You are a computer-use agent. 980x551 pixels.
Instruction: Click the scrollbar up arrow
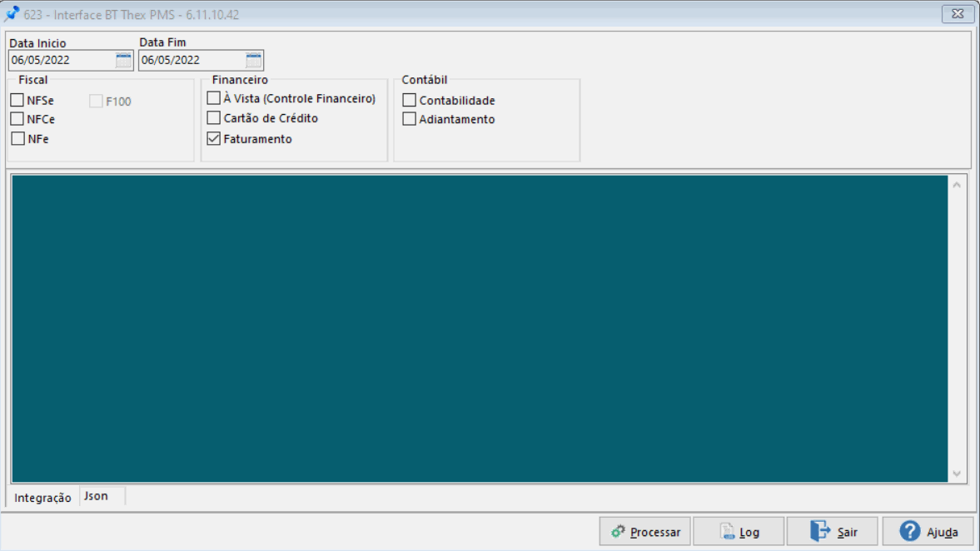coord(957,185)
